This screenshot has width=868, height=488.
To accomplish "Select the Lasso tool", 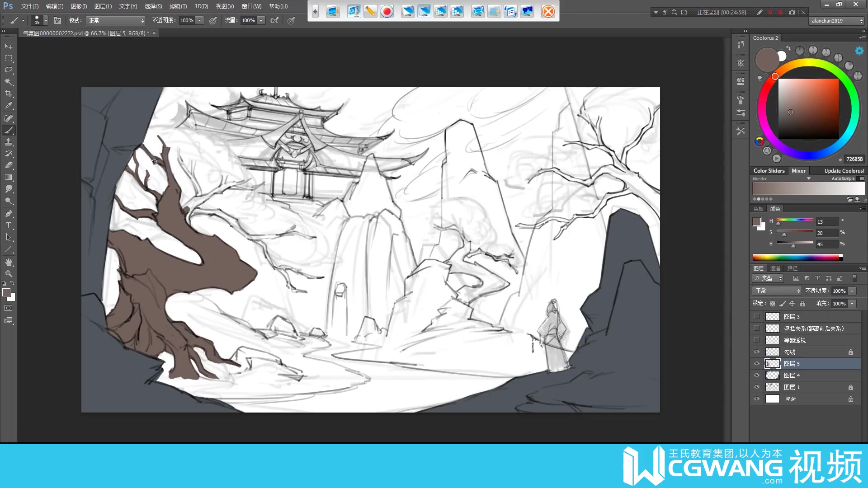I will click(9, 70).
